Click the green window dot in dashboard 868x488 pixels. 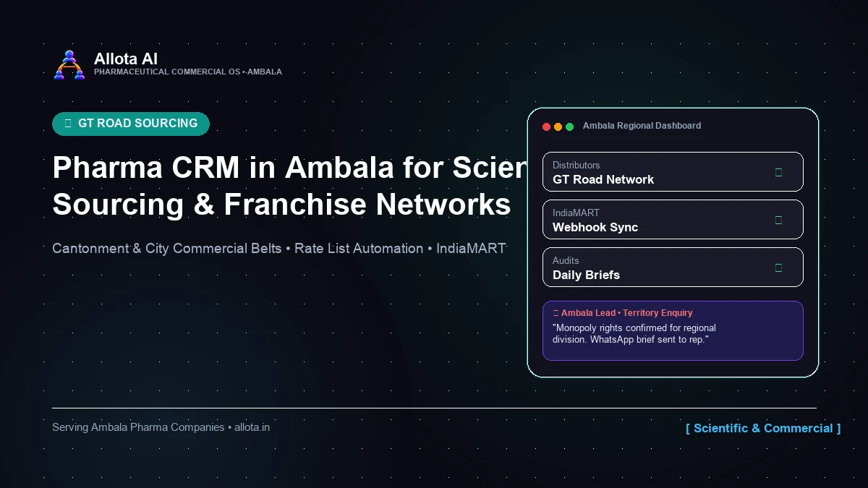tap(569, 127)
